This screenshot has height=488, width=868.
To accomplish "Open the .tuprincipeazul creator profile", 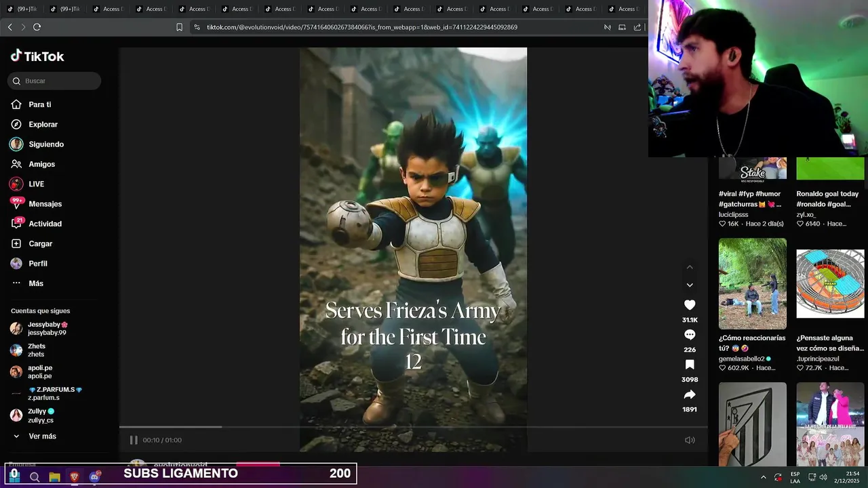I will 818,359.
